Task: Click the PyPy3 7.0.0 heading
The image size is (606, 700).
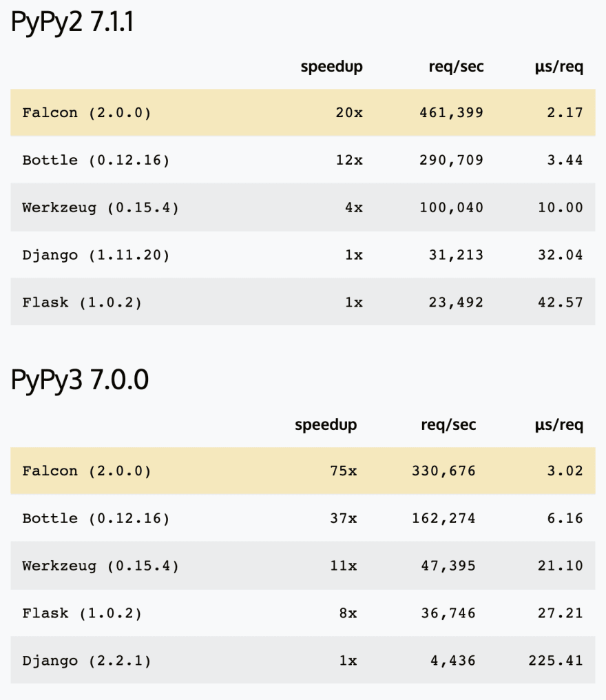Action: [79, 380]
